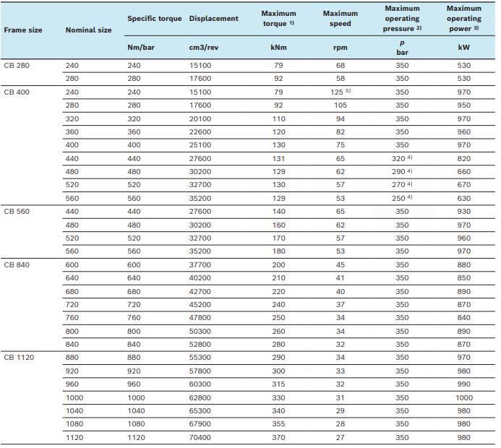The width and height of the screenshot is (501, 448).
Task: Select the 'CB 280' frame size cell
Action: [x=17, y=66]
